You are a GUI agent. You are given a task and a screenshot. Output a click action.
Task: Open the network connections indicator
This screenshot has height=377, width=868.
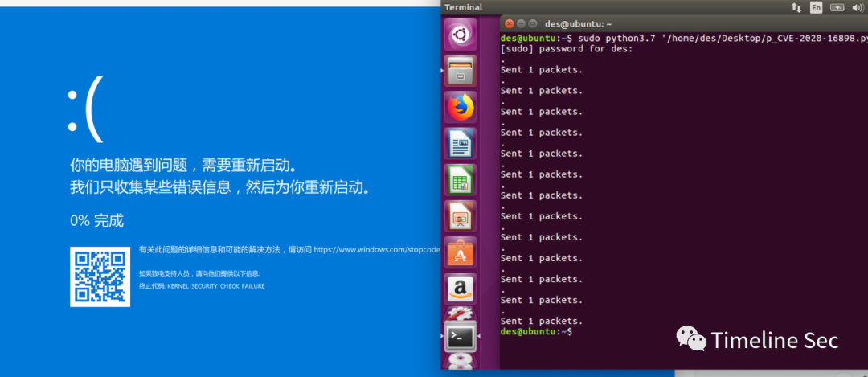pos(796,7)
